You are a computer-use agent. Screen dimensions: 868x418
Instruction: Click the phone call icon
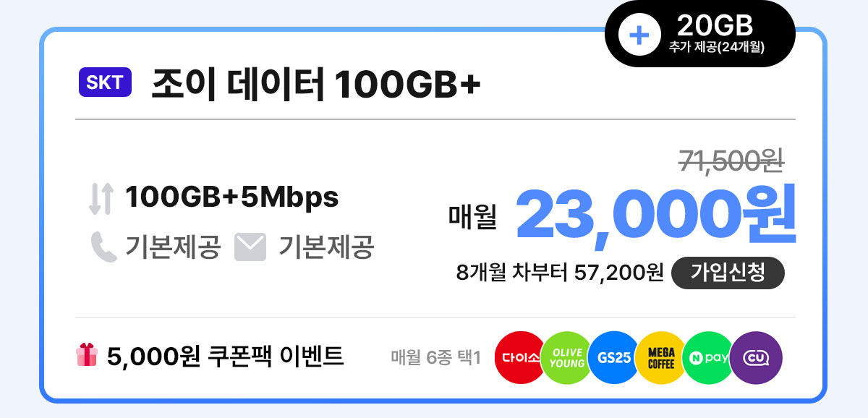click(x=103, y=247)
